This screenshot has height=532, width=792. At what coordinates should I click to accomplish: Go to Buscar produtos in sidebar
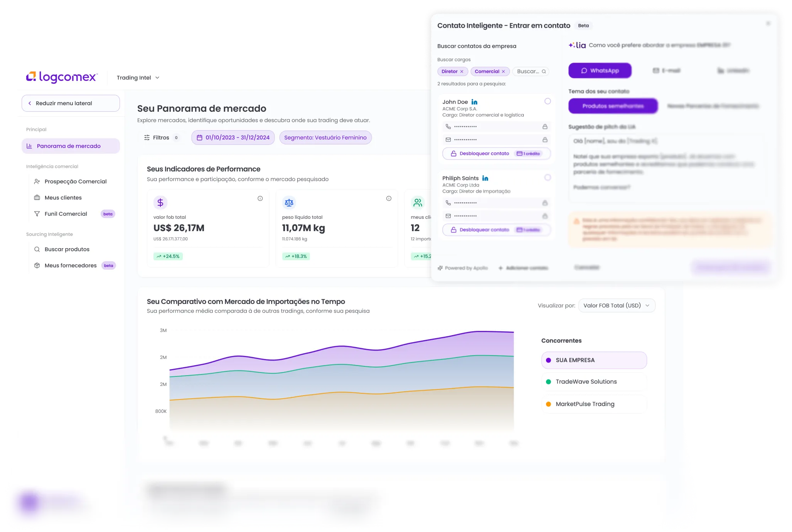pyautogui.click(x=67, y=249)
